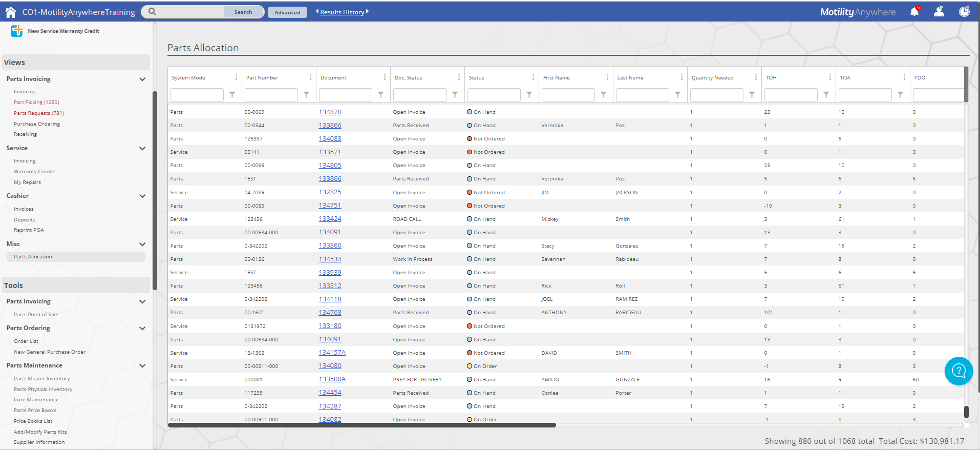Image resolution: width=980 pixels, height=450 pixels.
Task: Open Parts Point of Sale tool
Action: (x=36, y=315)
